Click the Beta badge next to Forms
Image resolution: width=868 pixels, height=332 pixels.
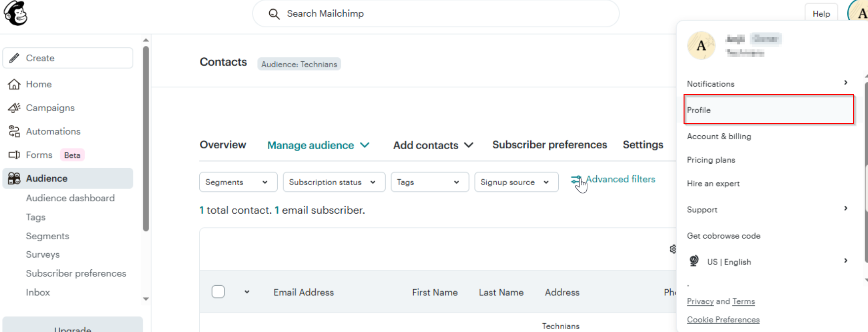pos(72,155)
